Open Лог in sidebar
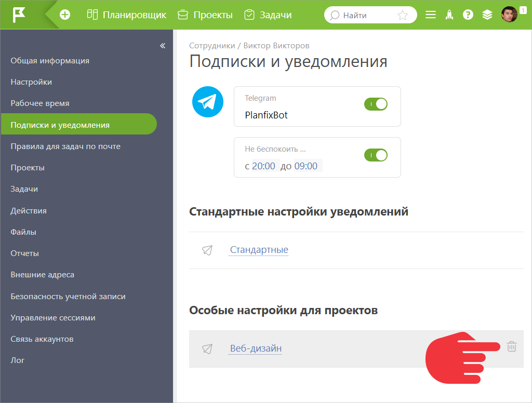The width and height of the screenshot is (532, 403). (x=17, y=360)
